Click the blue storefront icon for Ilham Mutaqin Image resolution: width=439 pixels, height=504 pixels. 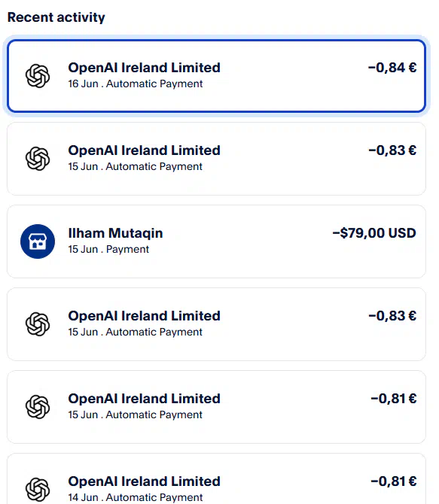point(38,241)
